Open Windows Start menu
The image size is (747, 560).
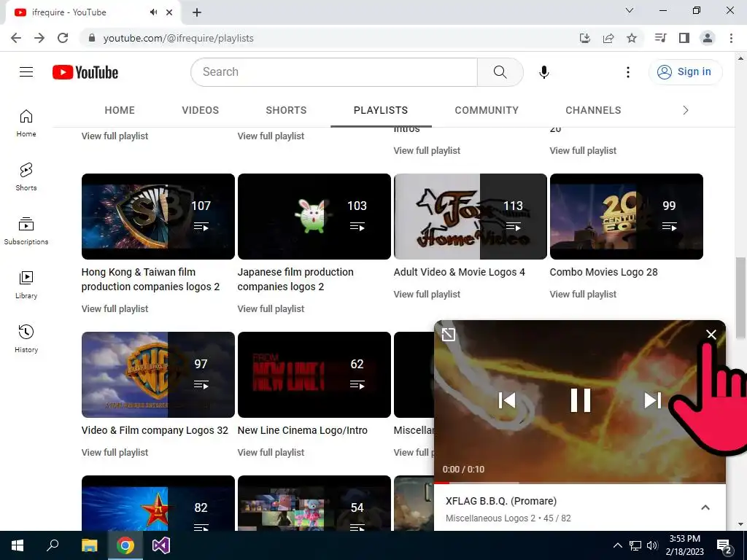[18, 545]
